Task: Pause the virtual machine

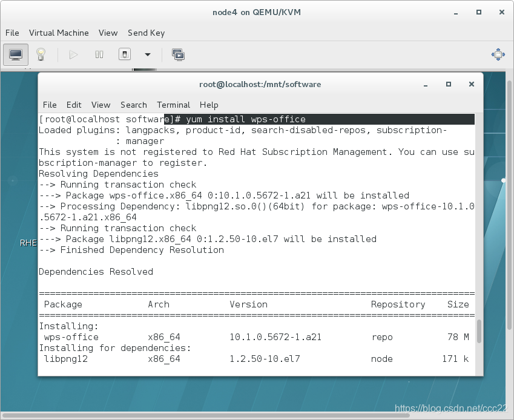Action: coord(99,54)
